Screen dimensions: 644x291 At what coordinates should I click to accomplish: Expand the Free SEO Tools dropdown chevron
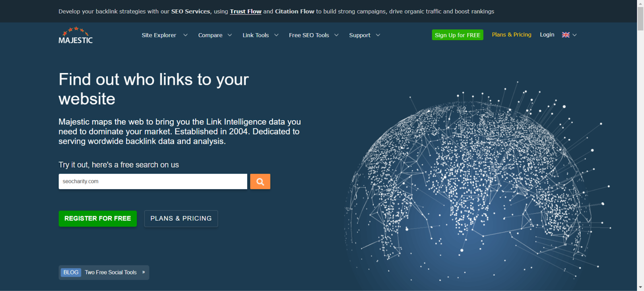tap(336, 35)
